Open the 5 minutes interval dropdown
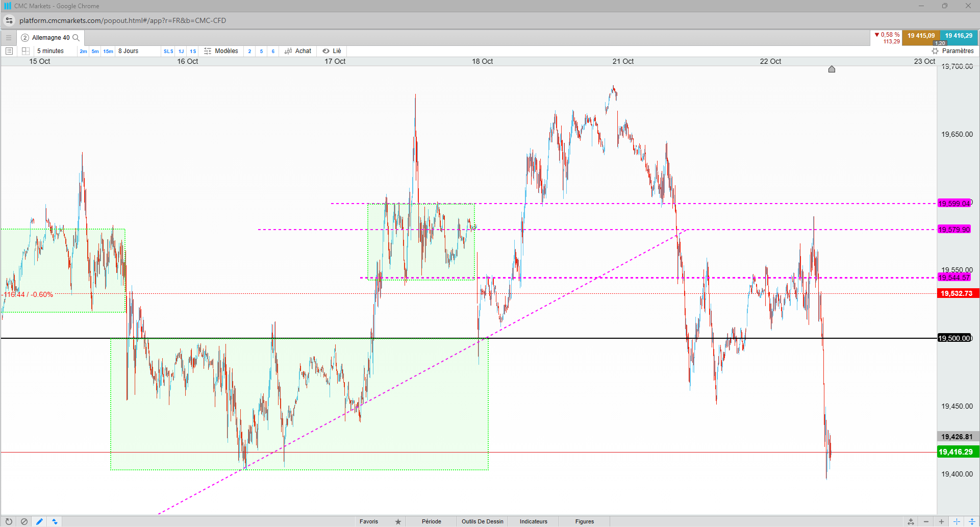The width and height of the screenshot is (980, 527). [55, 51]
